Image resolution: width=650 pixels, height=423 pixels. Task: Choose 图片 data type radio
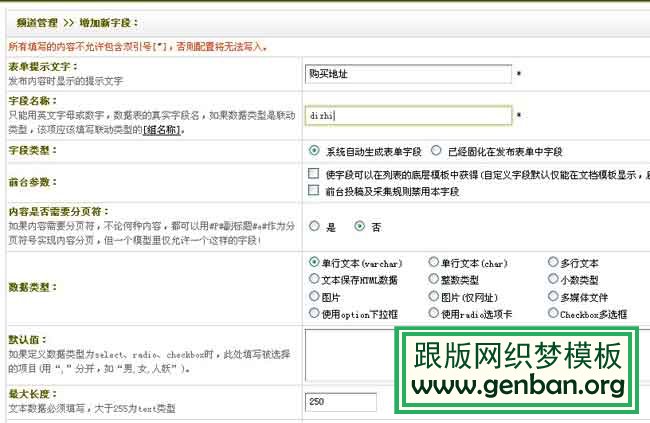tap(314, 296)
